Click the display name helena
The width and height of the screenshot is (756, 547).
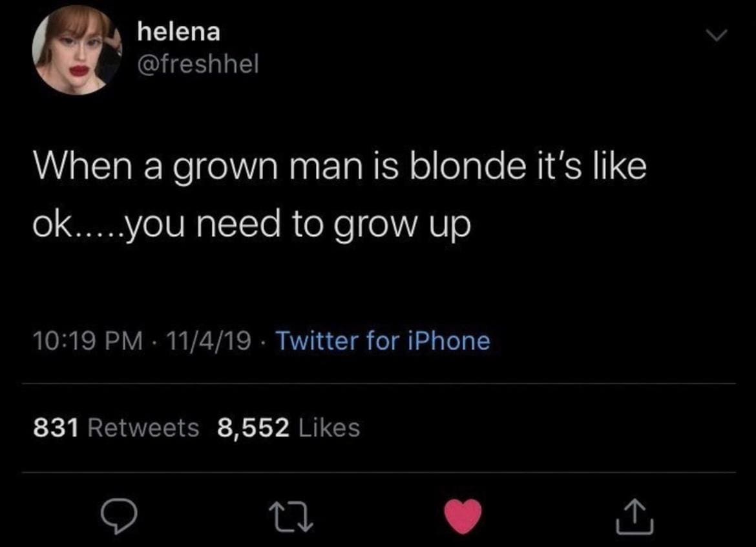[178, 32]
